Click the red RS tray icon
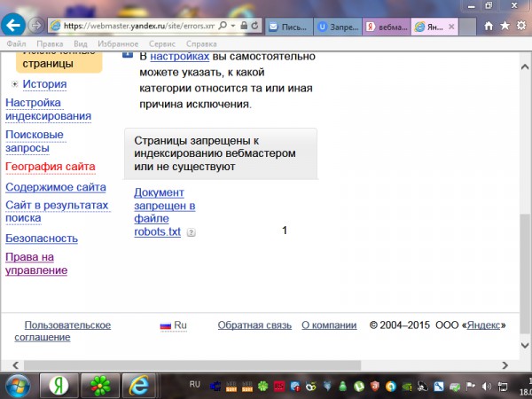This screenshot has height=399, width=532. coord(279,386)
